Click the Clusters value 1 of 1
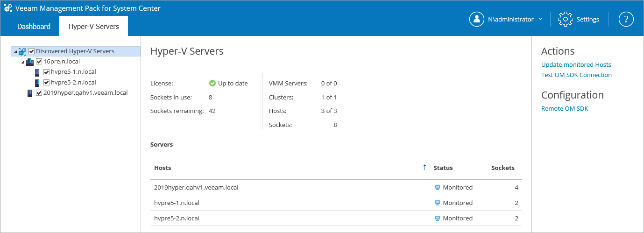This screenshot has height=233, width=644. (329, 98)
